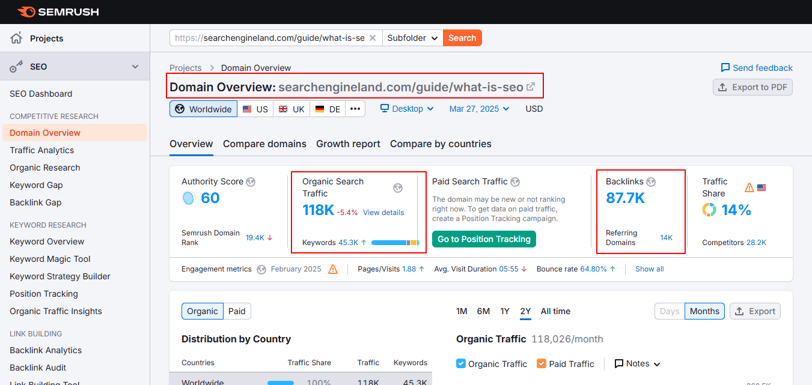The width and height of the screenshot is (812, 385).
Task: Open external link icon next to domain title
Action: 530,87
